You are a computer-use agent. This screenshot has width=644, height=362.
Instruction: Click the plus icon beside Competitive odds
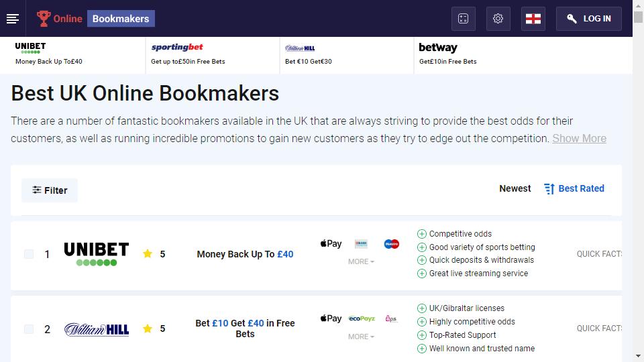(x=422, y=234)
